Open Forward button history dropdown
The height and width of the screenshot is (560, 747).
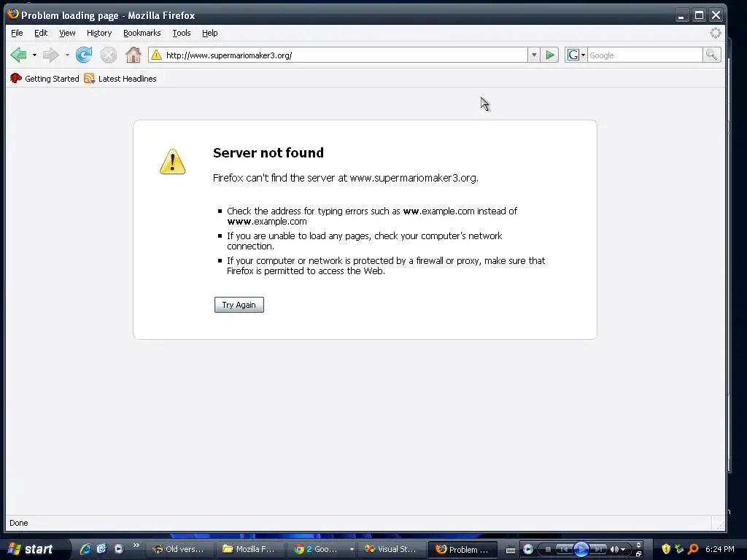[67, 55]
